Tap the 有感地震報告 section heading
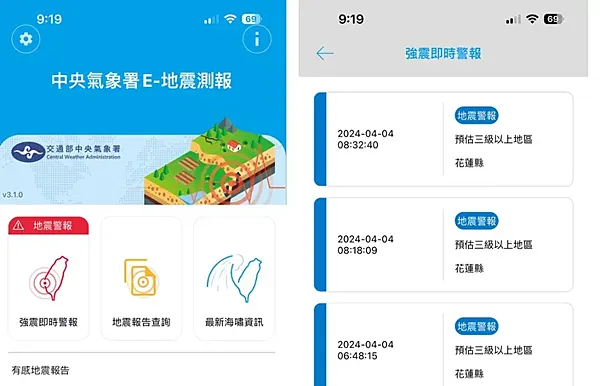Image resolution: width=600 pixels, height=386 pixels. coord(40,370)
